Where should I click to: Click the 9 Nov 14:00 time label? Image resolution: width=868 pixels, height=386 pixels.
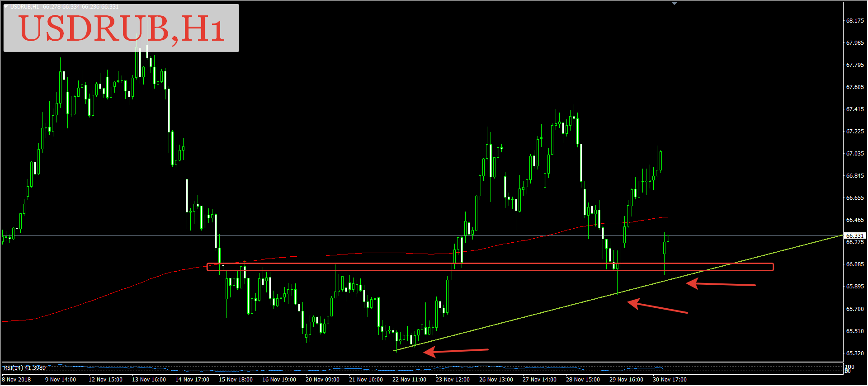click(61, 380)
